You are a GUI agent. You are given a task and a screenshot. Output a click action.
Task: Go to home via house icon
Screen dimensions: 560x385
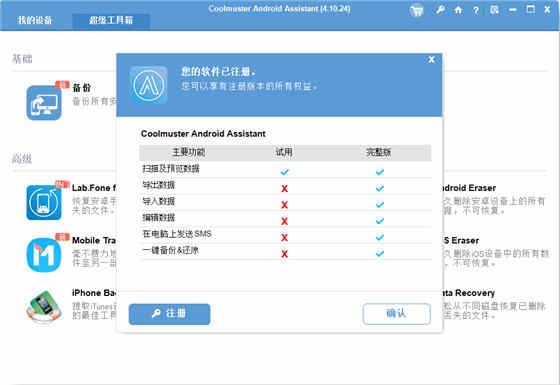pyautogui.click(x=458, y=10)
